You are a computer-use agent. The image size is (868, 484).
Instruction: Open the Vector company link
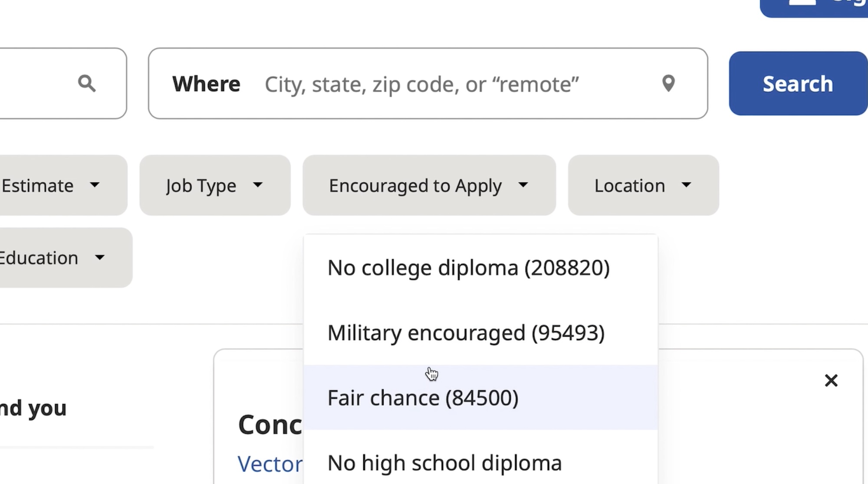[x=270, y=464]
